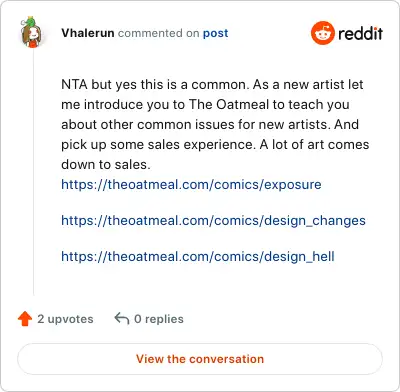Screen dimensions: 400x392
Task: Click the '2 upvotes' count label
Action: [65, 319]
